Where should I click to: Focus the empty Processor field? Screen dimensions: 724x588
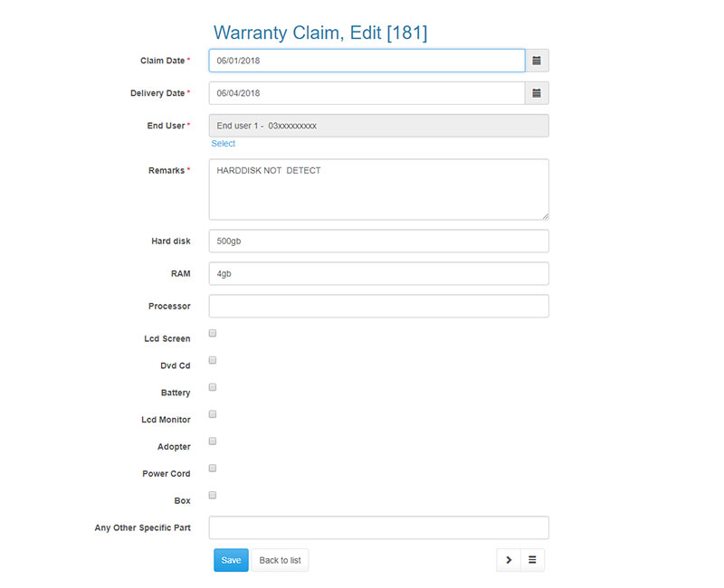(378, 306)
